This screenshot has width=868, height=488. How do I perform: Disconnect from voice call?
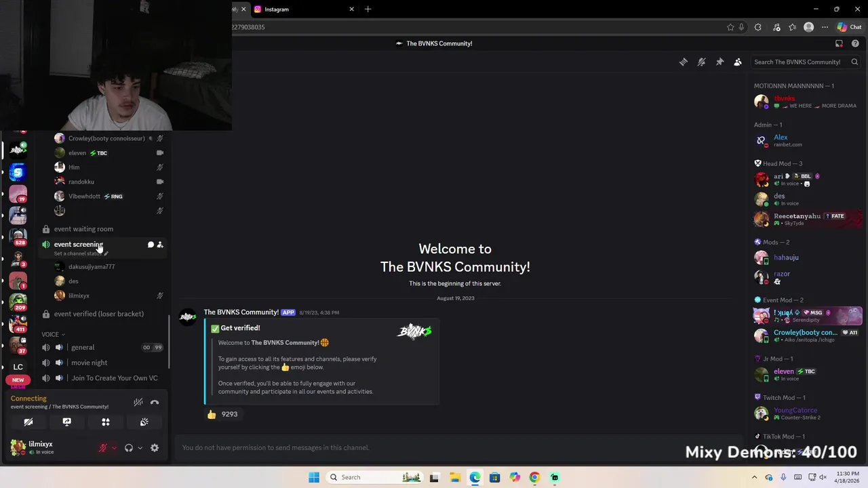(155, 402)
